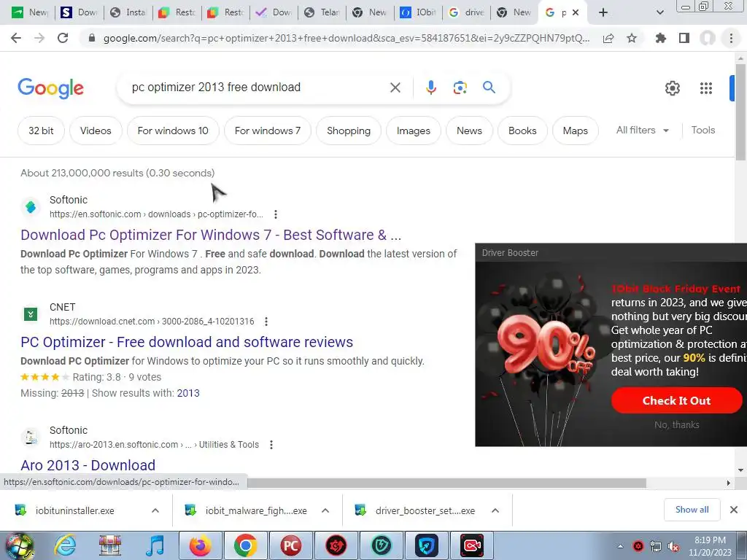
Task: Submit search with the magnifier icon
Action: [x=489, y=87]
